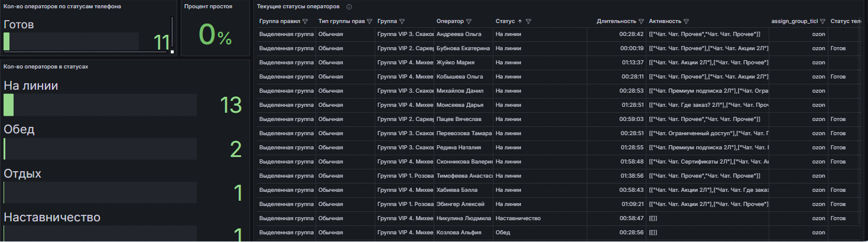Filter the Активность column
The height and width of the screenshot is (242, 868).
687,21
